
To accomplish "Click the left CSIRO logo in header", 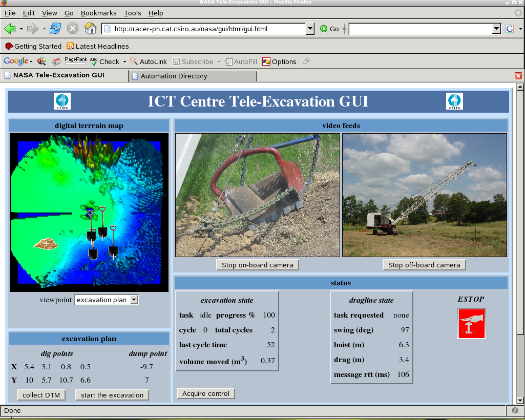I will pos(62,101).
